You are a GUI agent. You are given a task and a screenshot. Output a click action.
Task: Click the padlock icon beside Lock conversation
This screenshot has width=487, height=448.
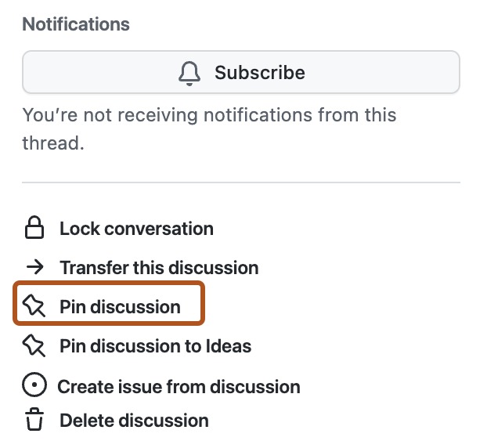pos(34,229)
